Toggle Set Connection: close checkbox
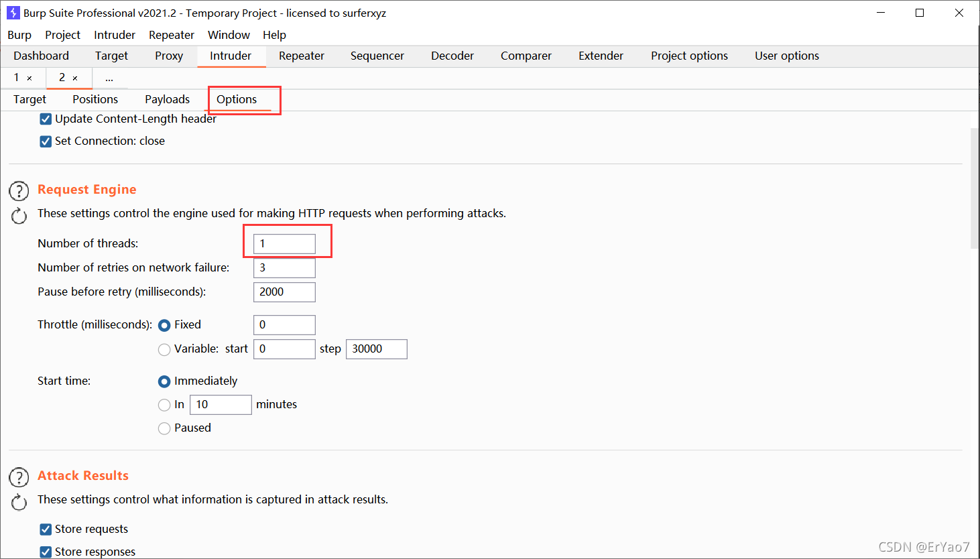The width and height of the screenshot is (980, 559). coord(46,141)
